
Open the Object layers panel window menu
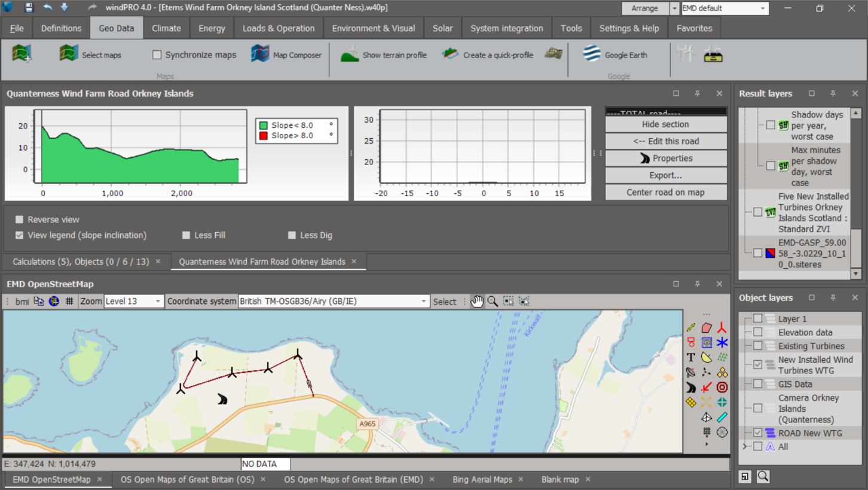[812, 297]
